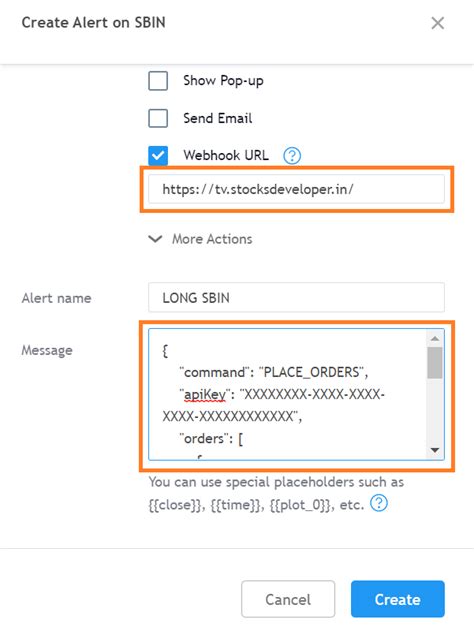This screenshot has width=474, height=627.
Task: Enable the Show Pop-up checkbox
Action: coord(158,81)
